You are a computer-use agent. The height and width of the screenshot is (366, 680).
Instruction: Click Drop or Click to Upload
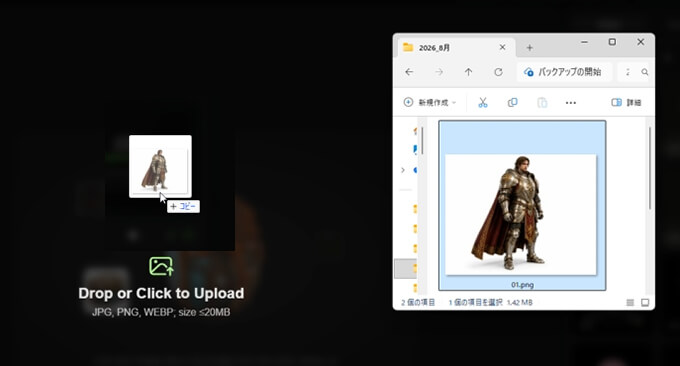(x=161, y=294)
